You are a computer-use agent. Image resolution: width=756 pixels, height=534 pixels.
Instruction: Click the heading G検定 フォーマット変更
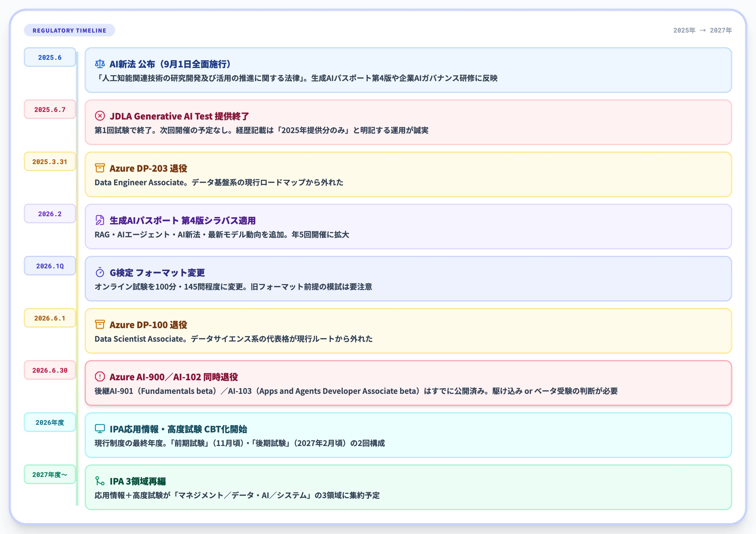pos(157,273)
